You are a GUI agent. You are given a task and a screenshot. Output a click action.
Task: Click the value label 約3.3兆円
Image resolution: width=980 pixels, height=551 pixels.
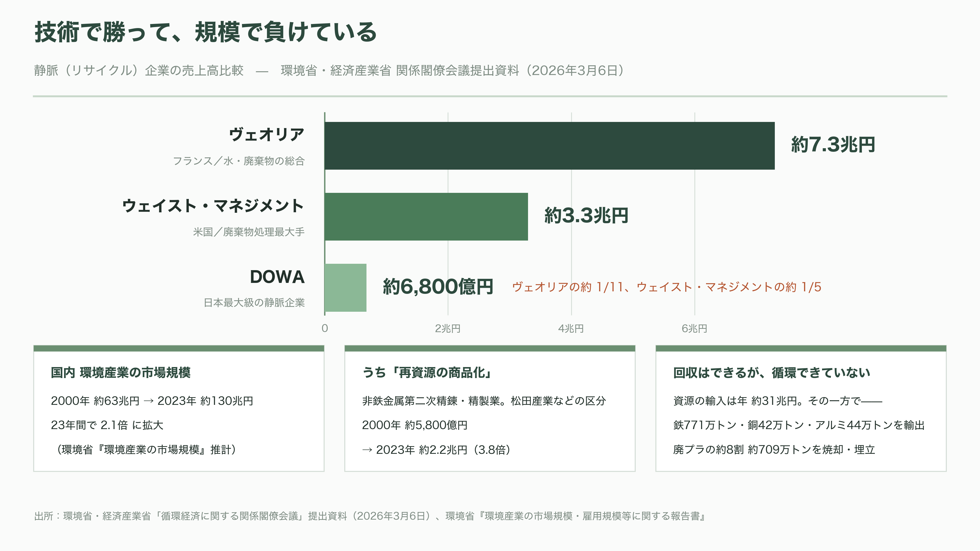586,216
